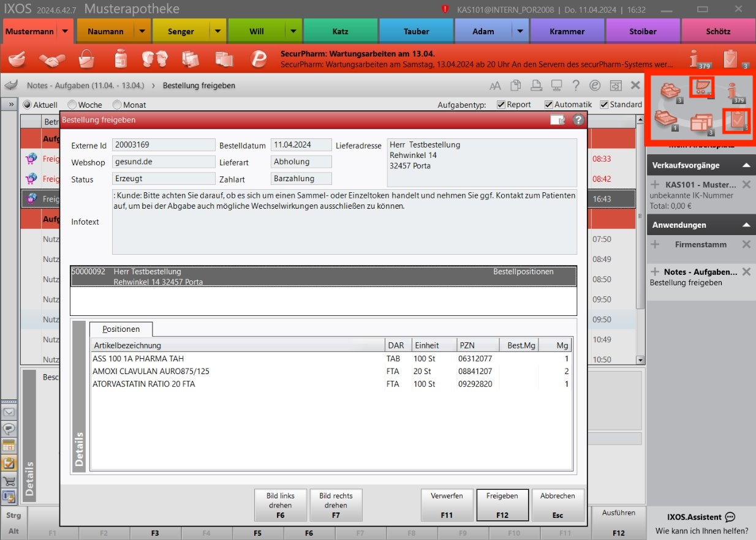Open the calendar icon in left sidebar
This screenshot has height=540, width=756.
[9, 446]
